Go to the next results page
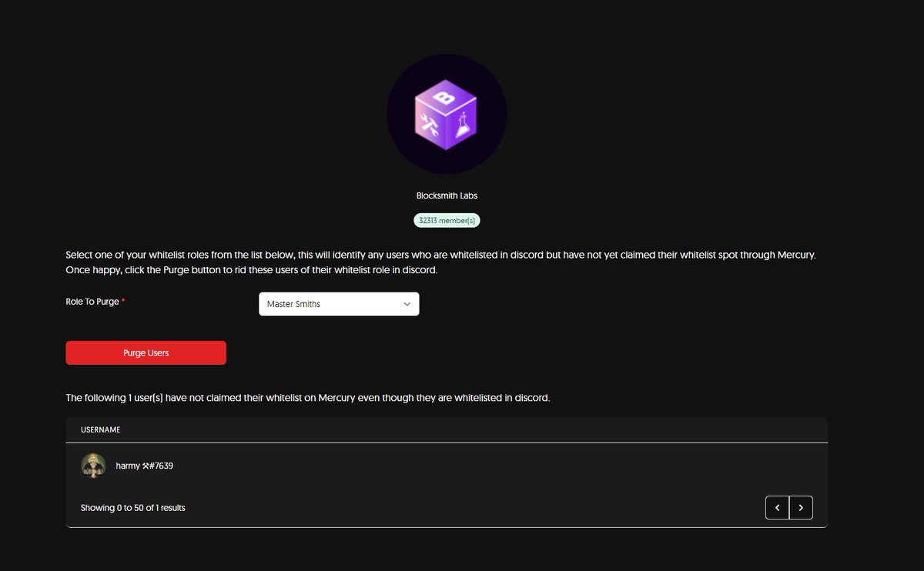Image resolution: width=924 pixels, height=571 pixels. click(801, 508)
